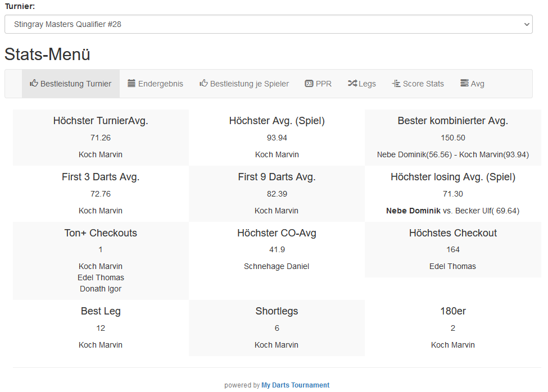Viewport: 548px width, 392px height.
Task: Select the list icon beside Avg
Action: pyautogui.click(x=464, y=83)
